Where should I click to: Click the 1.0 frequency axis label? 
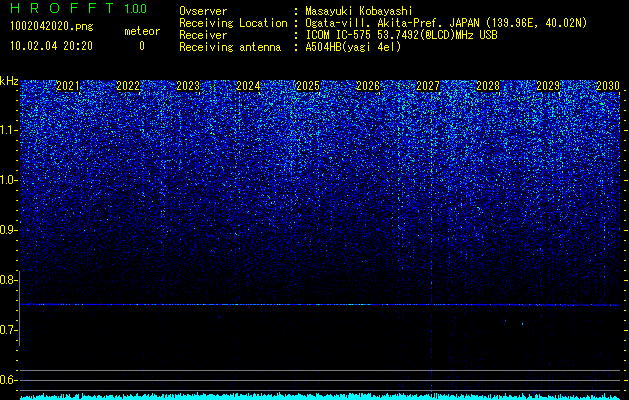(x=9, y=181)
